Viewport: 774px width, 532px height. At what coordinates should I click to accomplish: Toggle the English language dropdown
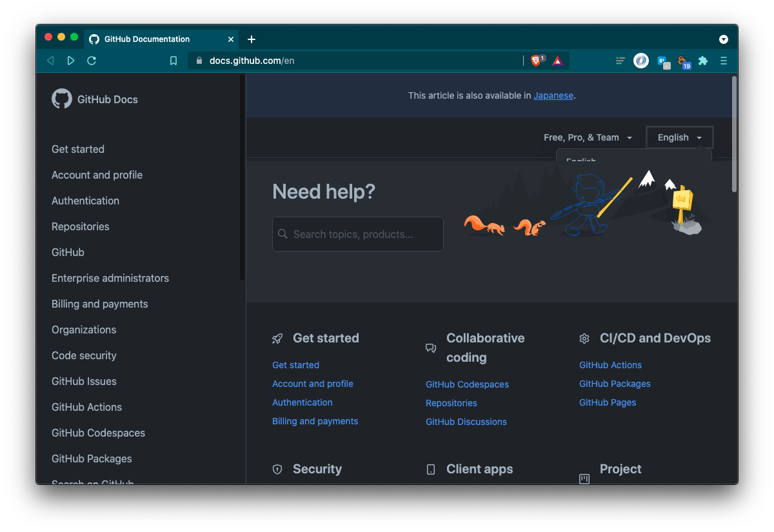coord(680,137)
